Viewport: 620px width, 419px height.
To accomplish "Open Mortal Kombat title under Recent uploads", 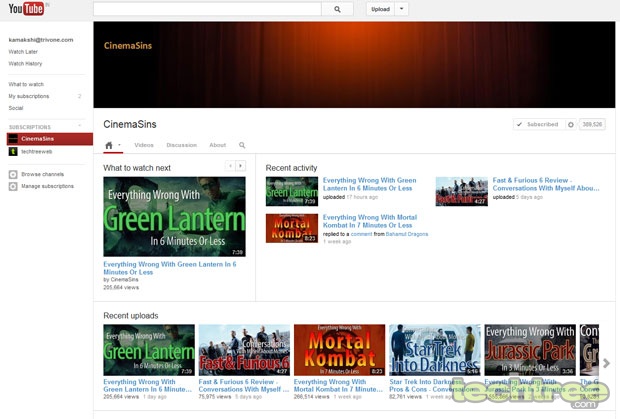I will pyautogui.click(x=338, y=385).
